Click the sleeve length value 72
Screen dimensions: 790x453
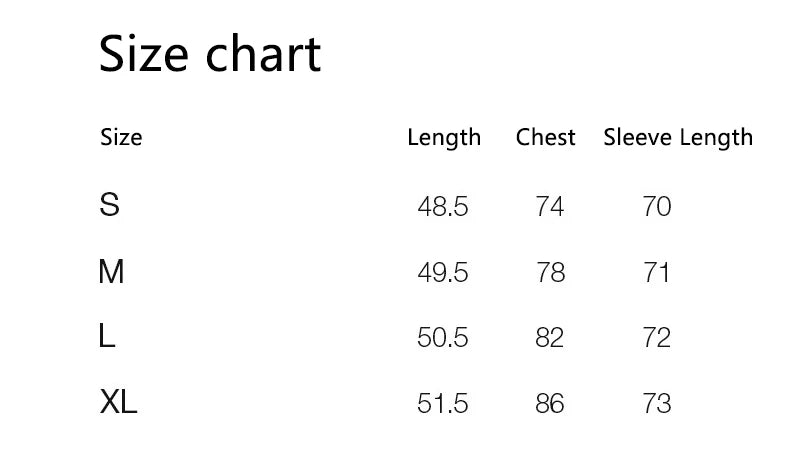click(x=657, y=338)
